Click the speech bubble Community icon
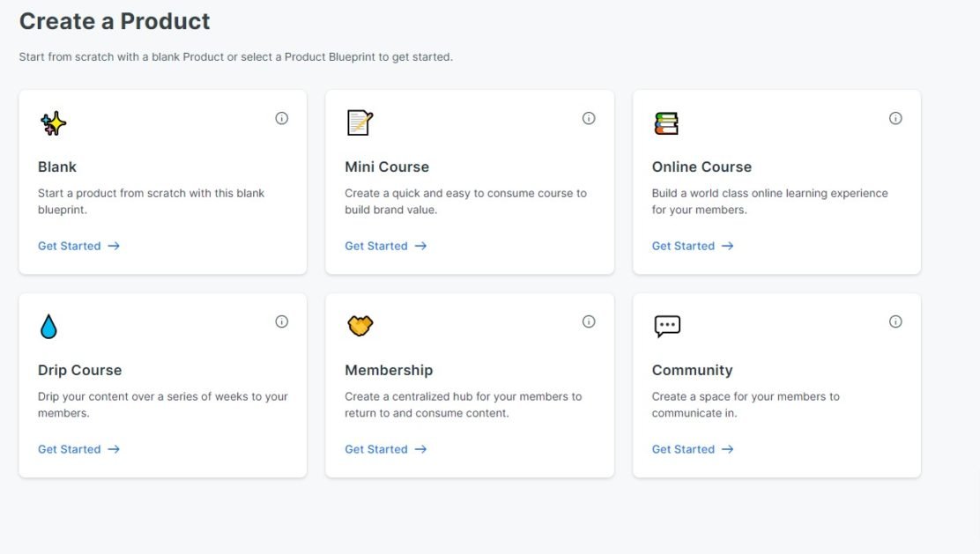This screenshot has width=980, height=554. (x=667, y=326)
